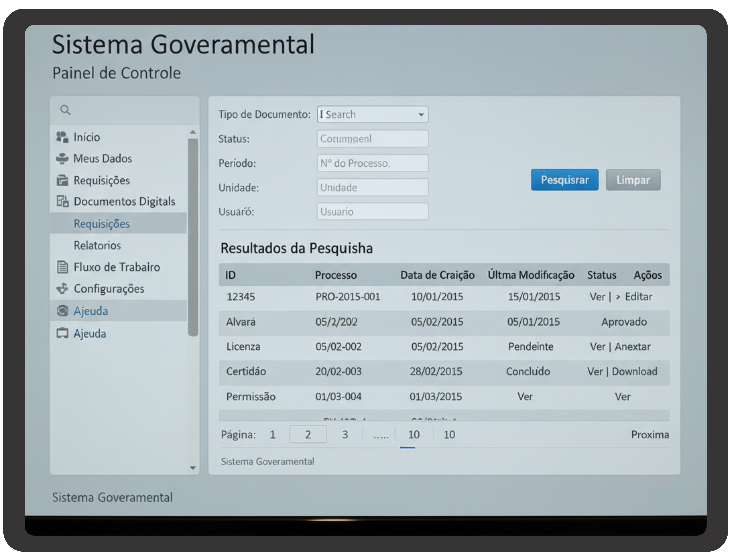Screen dimensions: 732x560
Task: Select Requisições submenu under Documentos Digitals
Action: click(x=102, y=224)
